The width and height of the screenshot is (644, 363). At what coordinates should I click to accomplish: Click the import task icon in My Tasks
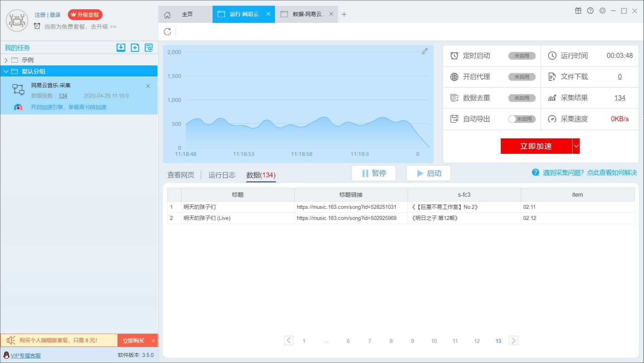pos(121,48)
